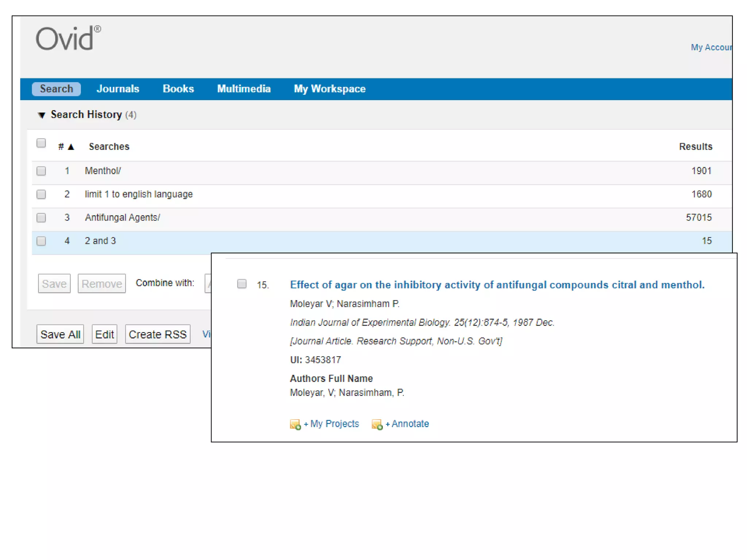Click the Searches column header
This screenshot has height=560, width=747.
tap(109, 147)
